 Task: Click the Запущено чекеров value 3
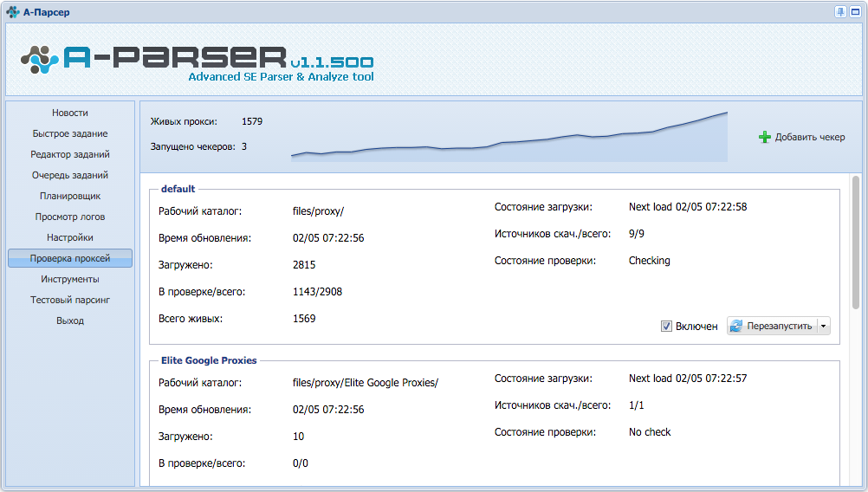click(244, 146)
